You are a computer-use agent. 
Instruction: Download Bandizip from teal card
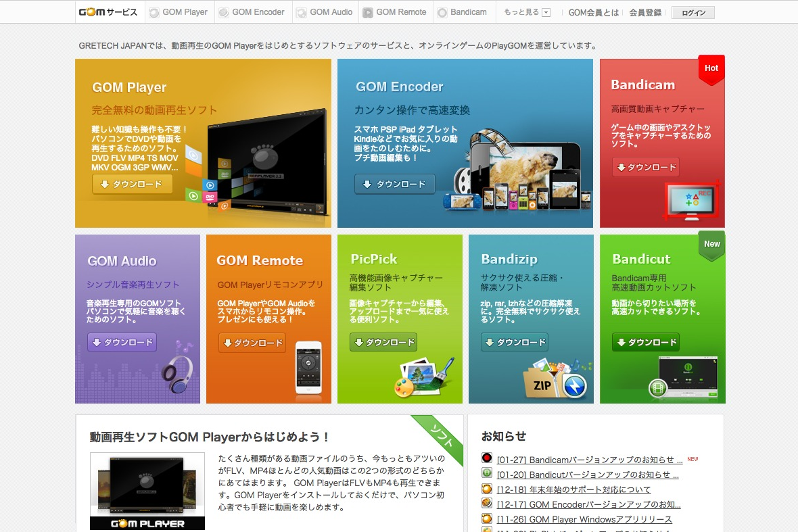point(515,342)
